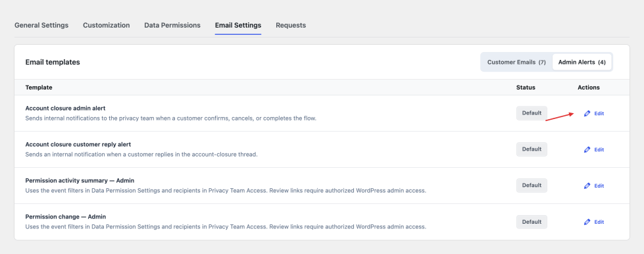644x254 pixels.
Task: Click description text under Permission change — Admin
Action: pyautogui.click(x=226, y=227)
